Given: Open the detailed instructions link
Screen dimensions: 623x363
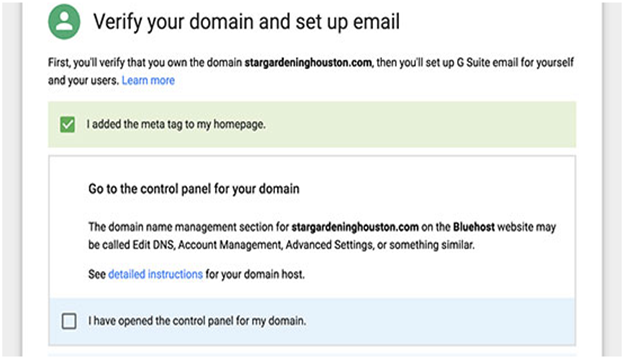Looking at the screenshot, I should click(x=155, y=274).
